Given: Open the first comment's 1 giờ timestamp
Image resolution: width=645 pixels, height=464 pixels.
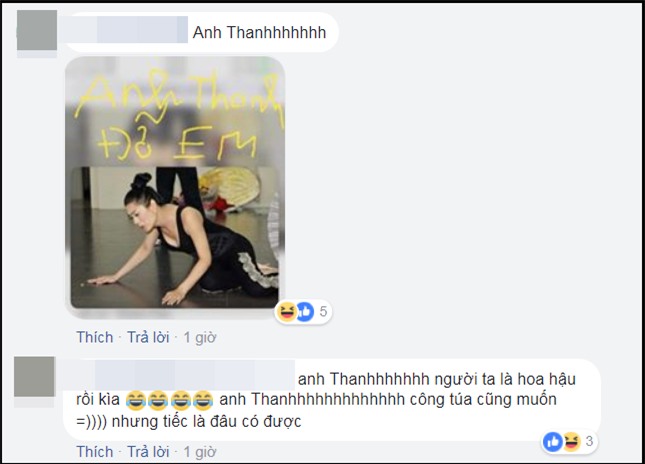Looking at the screenshot, I should pos(200,337).
